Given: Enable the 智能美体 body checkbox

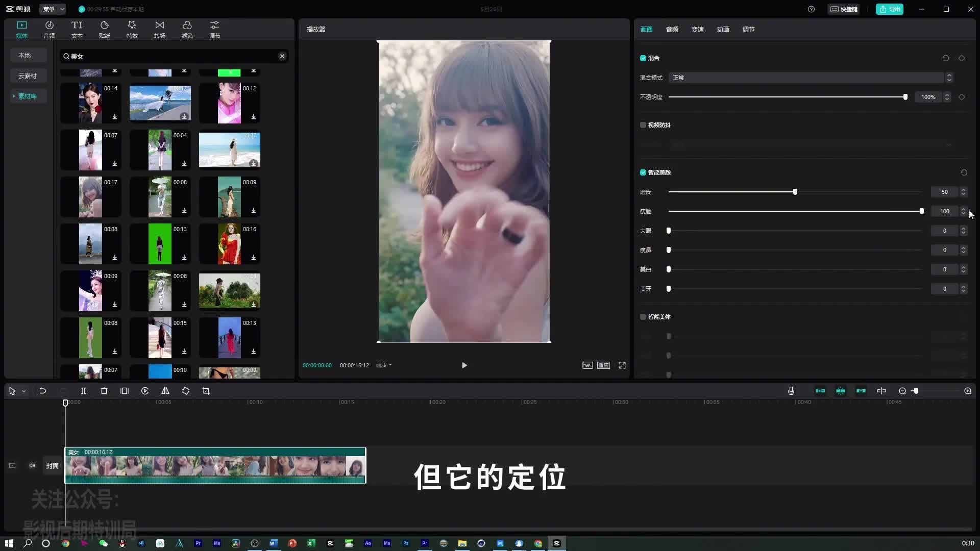Looking at the screenshot, I should pos(643,317).
